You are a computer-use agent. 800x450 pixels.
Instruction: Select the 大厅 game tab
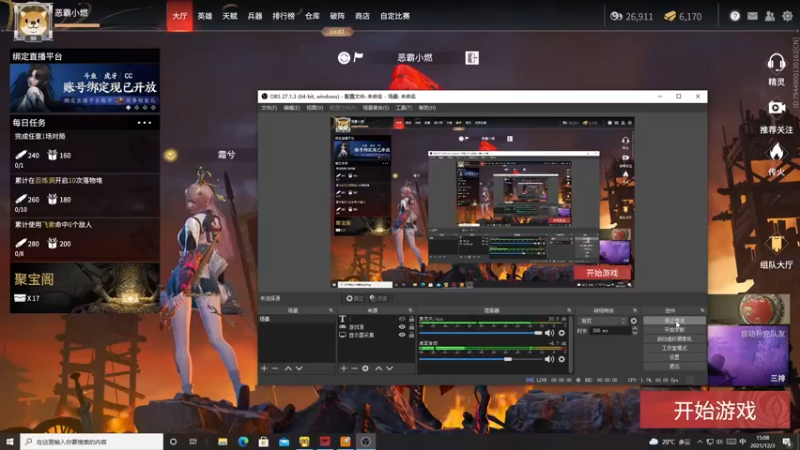180,16
